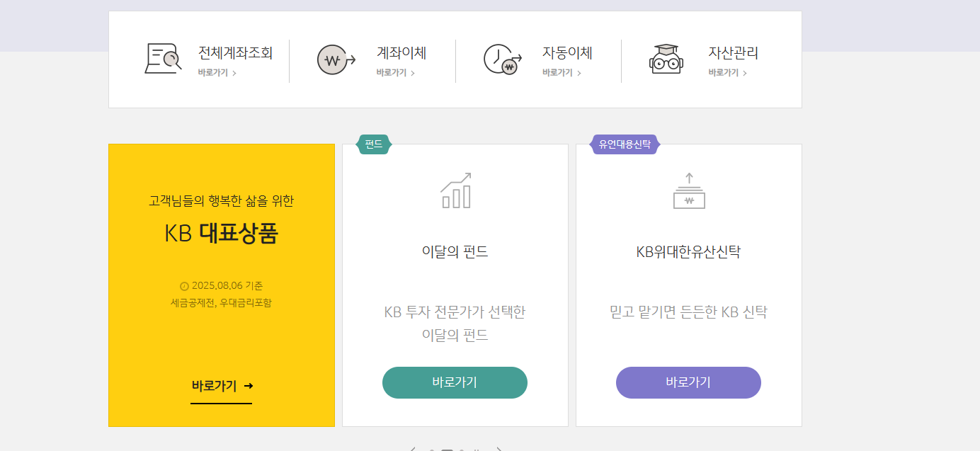Click the 전체계좌조회 document-search icon
Screen dimensions: 980x451
coord(164,59)
